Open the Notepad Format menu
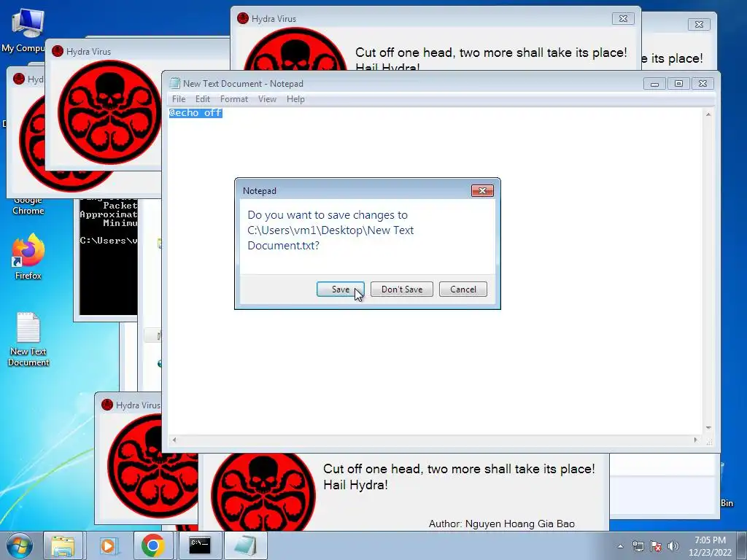747x560 pixels. pos(234,99)
